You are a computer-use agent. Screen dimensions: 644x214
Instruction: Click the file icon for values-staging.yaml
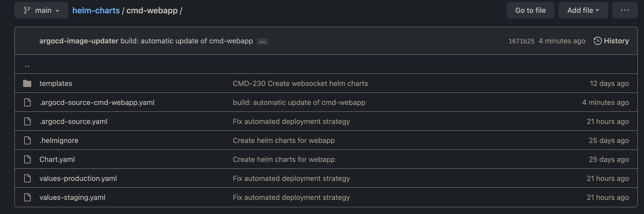pyautogui.click(x=27, y=197)
